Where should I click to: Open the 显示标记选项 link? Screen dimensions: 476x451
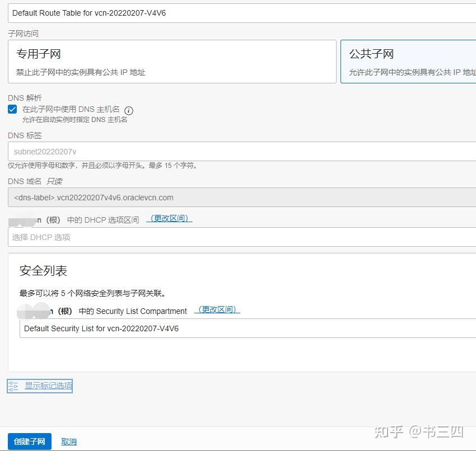click(x=48, y=386)
